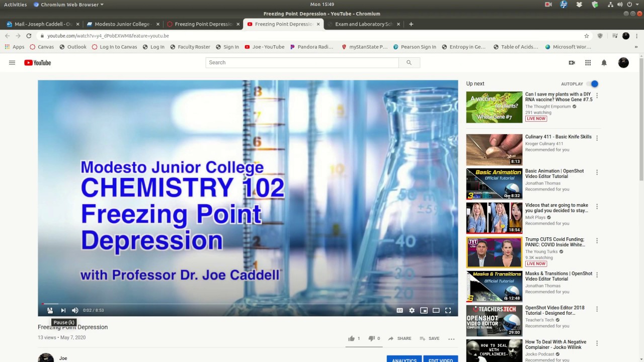644x362 pixels.
Task: Open the account avatar menu in YouTube header
Action: click(623, 63)
